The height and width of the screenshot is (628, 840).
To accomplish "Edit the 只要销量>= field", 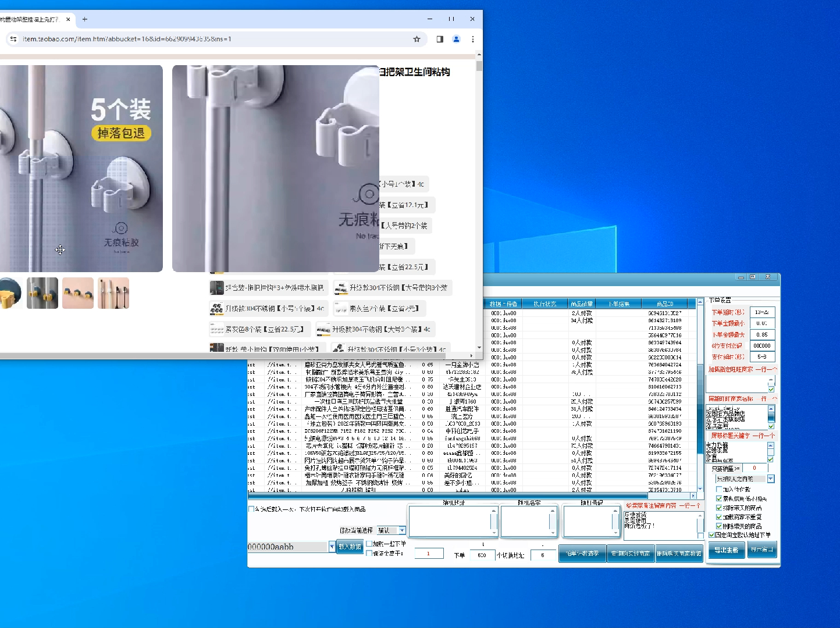I will [x=755, y=468].
